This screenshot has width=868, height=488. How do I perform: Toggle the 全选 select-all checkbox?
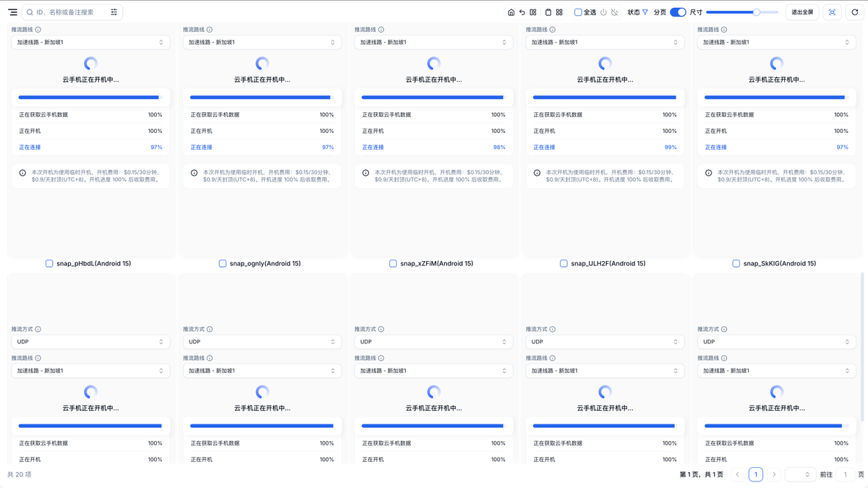point(578,12)
